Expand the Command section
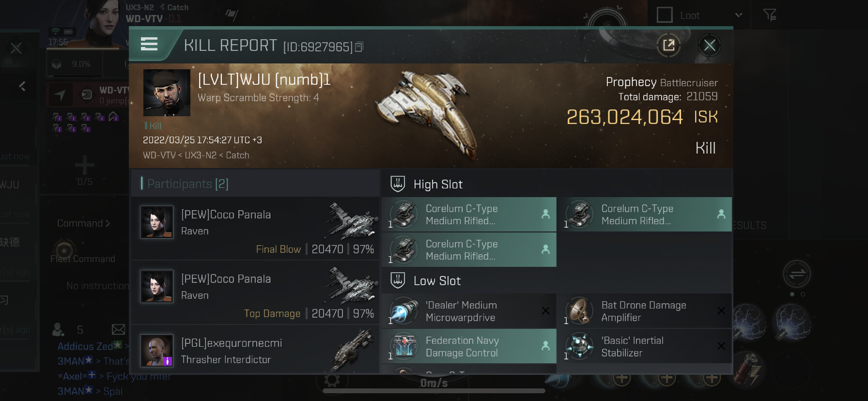This screenshot has width=868, height=401. click(84, 223)
